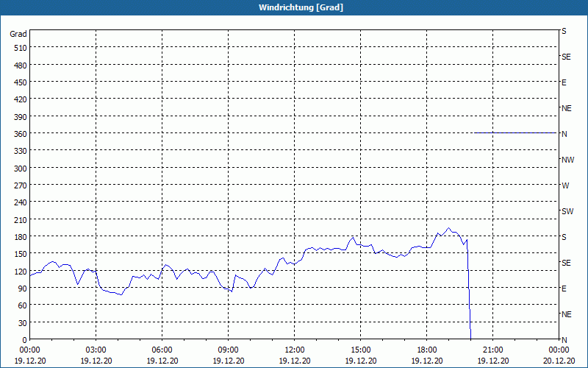Click the y-axis value "0"
The image size is (588, 368).
[x=25, y=340]
